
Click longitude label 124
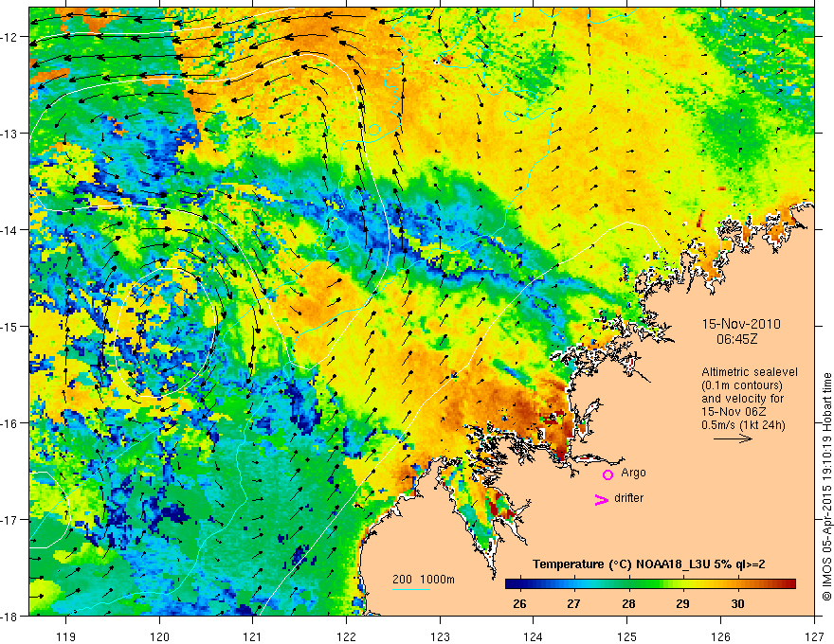534,636
